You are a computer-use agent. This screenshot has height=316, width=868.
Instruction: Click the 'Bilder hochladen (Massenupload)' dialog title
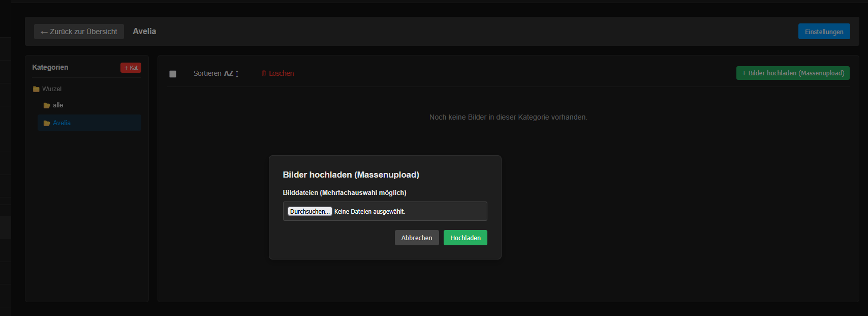click(351, 175)
